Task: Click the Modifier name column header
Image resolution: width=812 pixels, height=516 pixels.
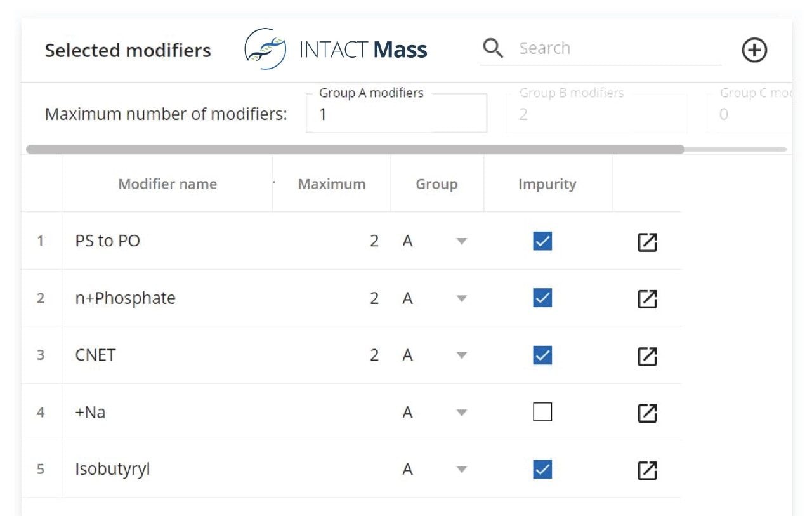Action: [x=167, y=184]
